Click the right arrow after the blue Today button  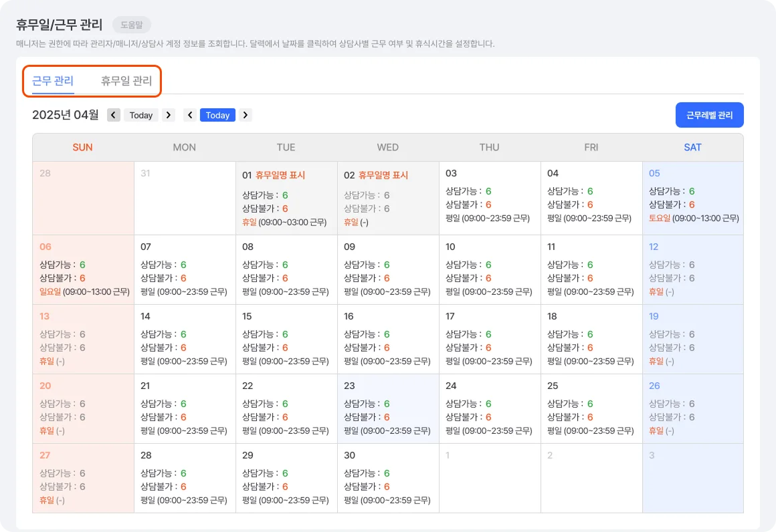tap(246, 115)
